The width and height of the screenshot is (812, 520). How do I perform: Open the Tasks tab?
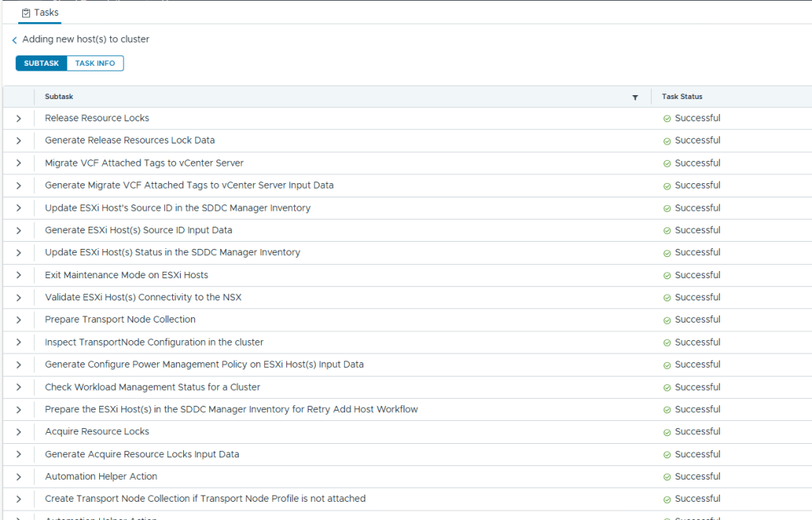click(40, 13)
